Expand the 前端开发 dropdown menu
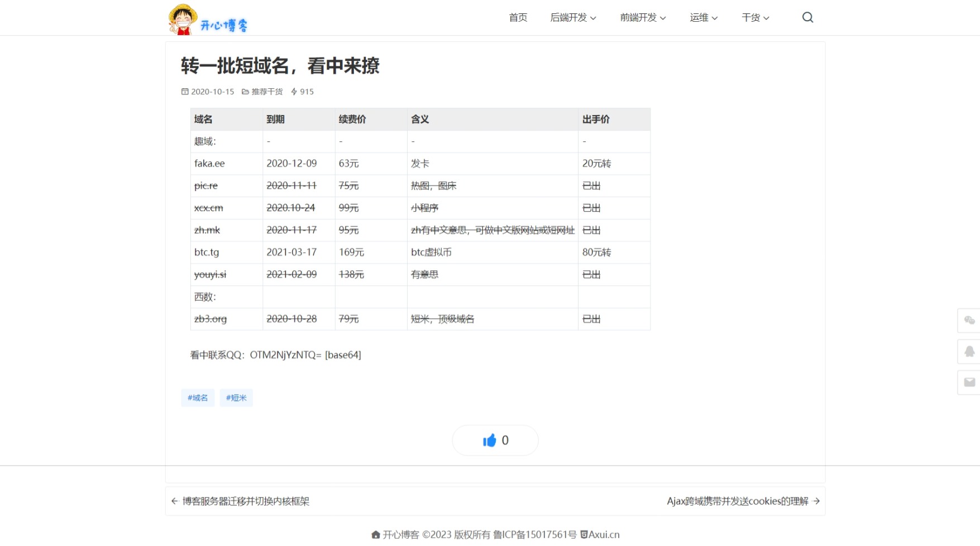This screenshot has height=546, width=980. 643,18
